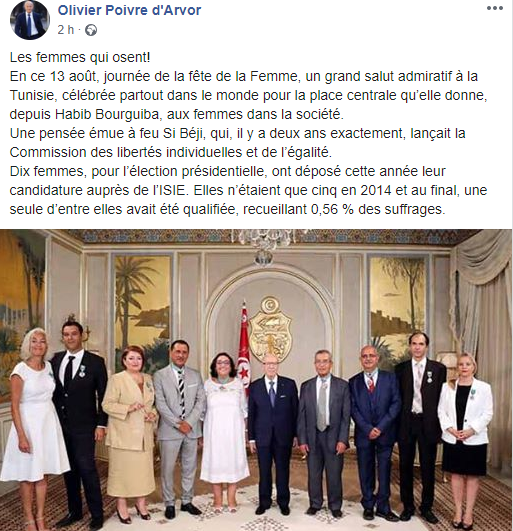Open Olivier Poivre d'Arvor's profile picture
The height and width of the screenshot is (531, 513).
click(30, 20)
